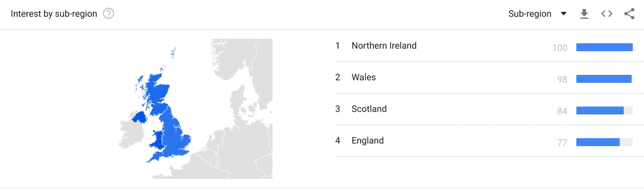This screenshot has height=195, width=644.
Task: Click Wales on the map
Action: pyautogui.click(x=157, y=140)
